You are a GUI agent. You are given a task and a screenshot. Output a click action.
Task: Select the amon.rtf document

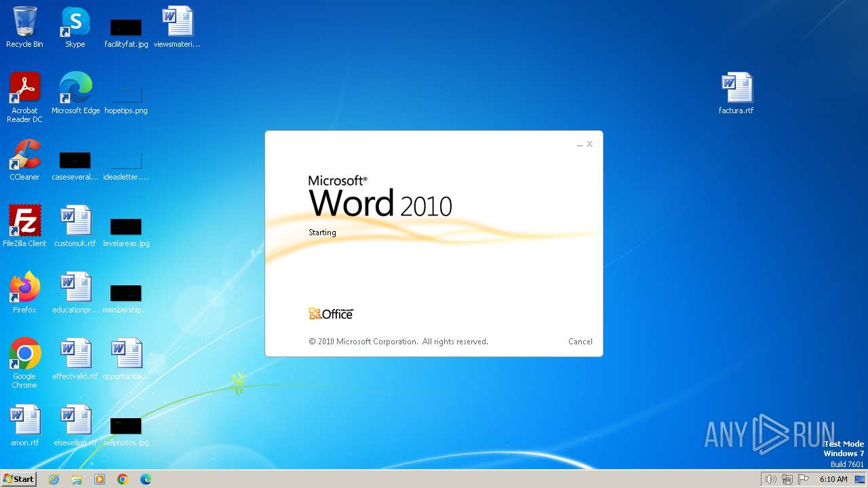24,426
